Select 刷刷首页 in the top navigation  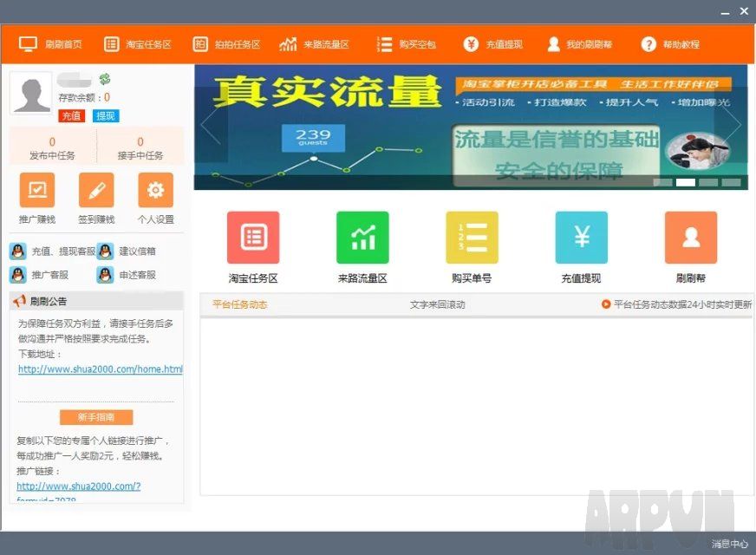(51, 44)
